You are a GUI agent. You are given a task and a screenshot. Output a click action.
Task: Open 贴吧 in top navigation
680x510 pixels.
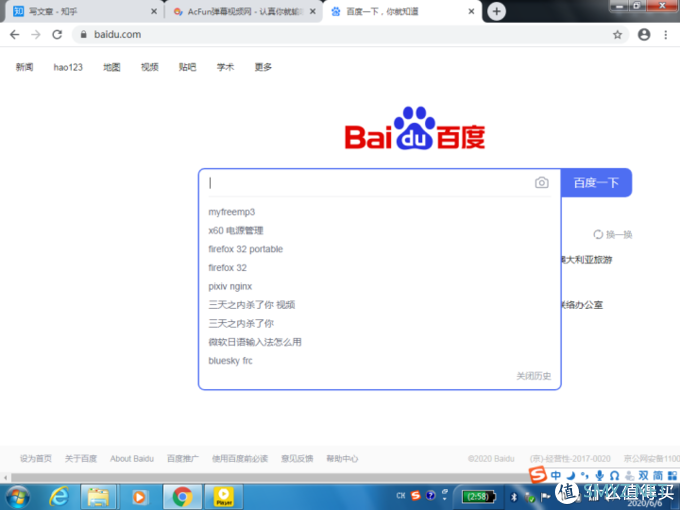[x=187, y=67]
